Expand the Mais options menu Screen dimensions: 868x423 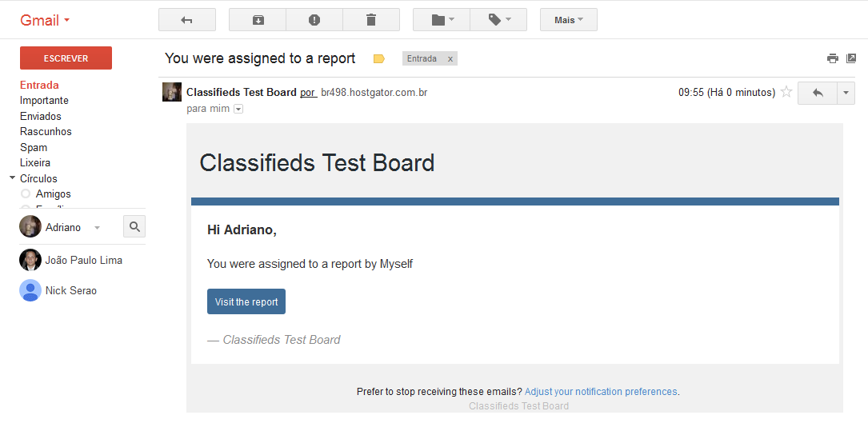coord(568,20)
